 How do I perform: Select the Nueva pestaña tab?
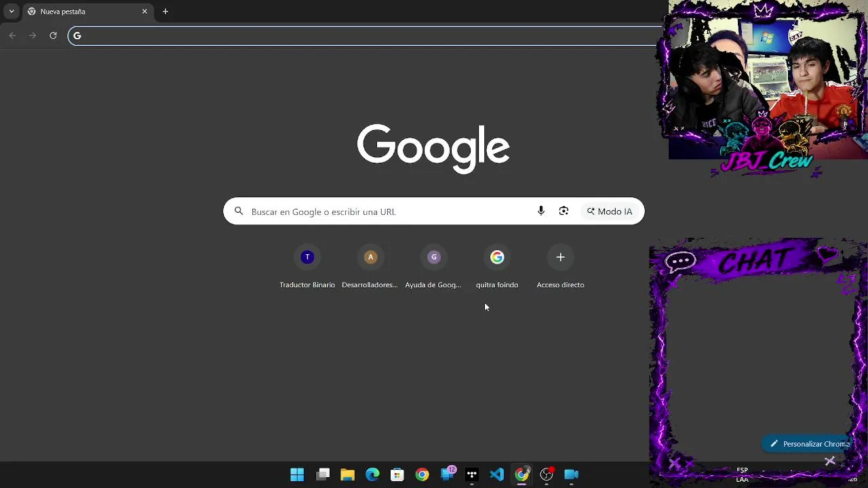[x=87, y=12]
